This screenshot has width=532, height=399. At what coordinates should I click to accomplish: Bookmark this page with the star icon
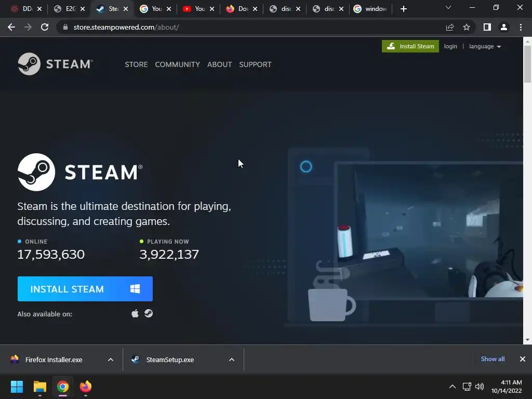coord(467,27)
